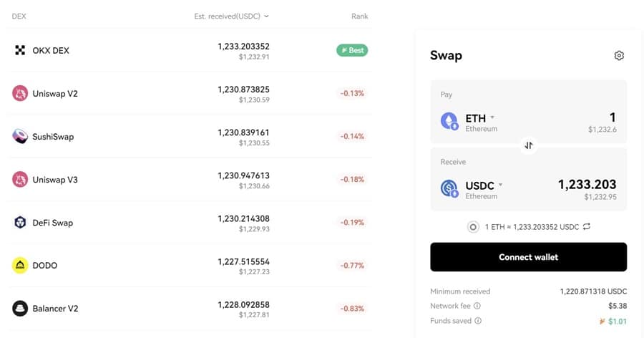Click the rate refresh arrows icon
644x338 pixels.
click(x=587, y=227)
